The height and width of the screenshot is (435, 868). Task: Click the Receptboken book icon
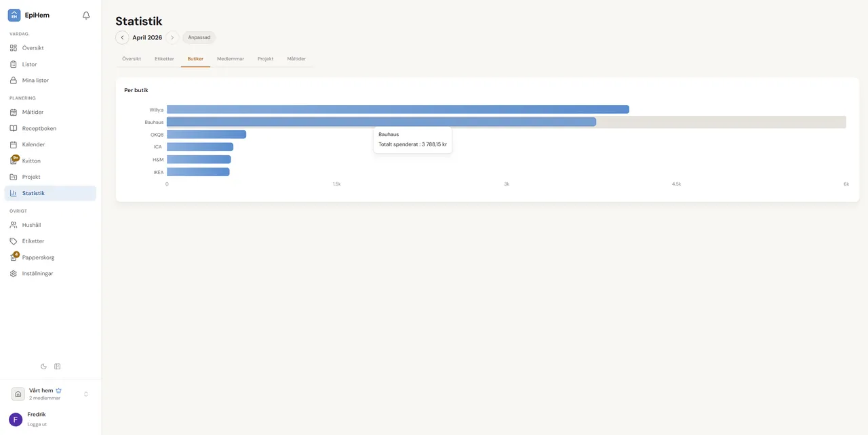pos(14,129)
